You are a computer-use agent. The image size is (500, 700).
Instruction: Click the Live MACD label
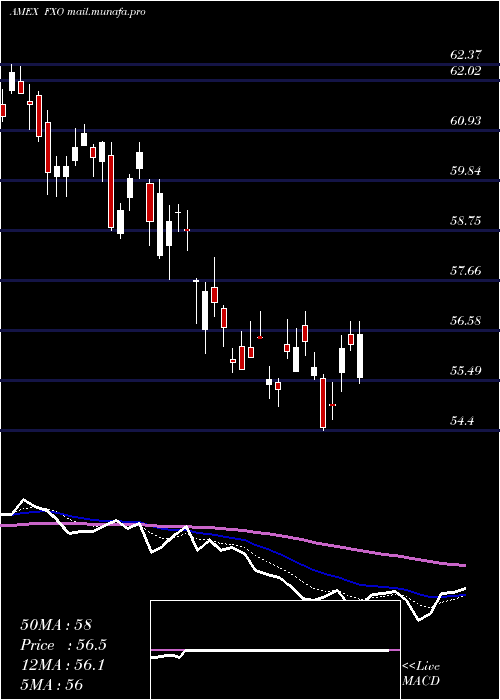pos(421,673)
